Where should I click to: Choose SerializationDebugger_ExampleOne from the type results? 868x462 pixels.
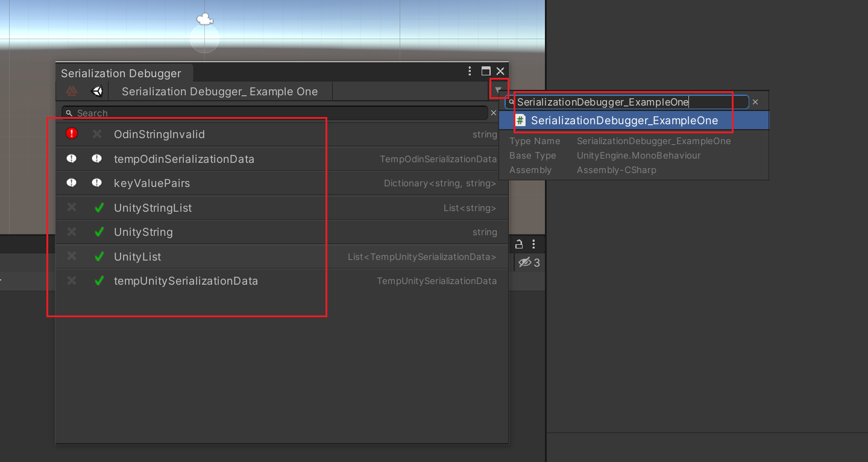coord(634,120)
